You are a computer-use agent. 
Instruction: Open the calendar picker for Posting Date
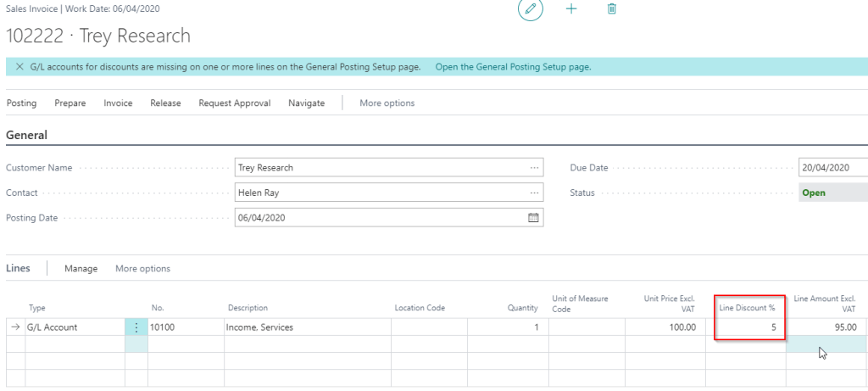(533, 218)
